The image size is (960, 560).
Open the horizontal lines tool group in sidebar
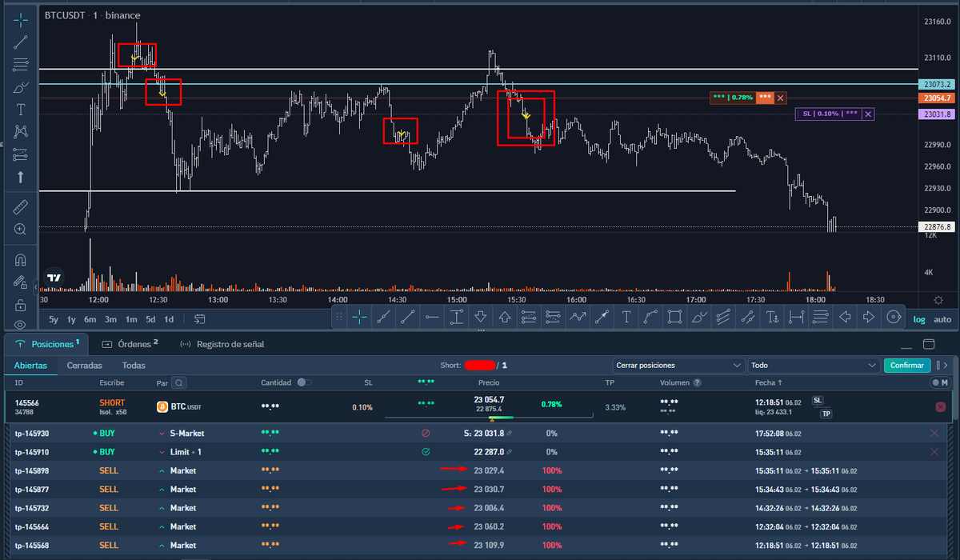pos(21,65)
